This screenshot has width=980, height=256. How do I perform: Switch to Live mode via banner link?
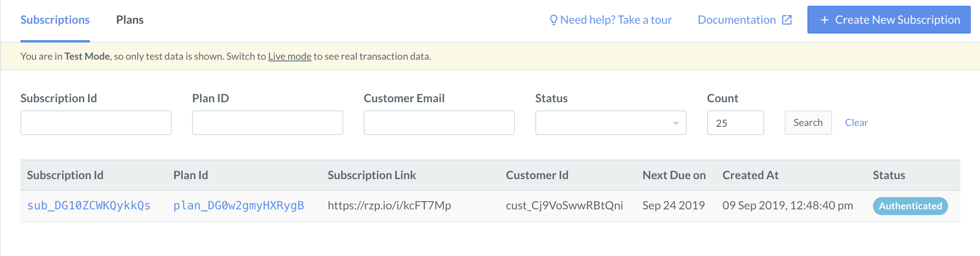click(x=290, y=56)
